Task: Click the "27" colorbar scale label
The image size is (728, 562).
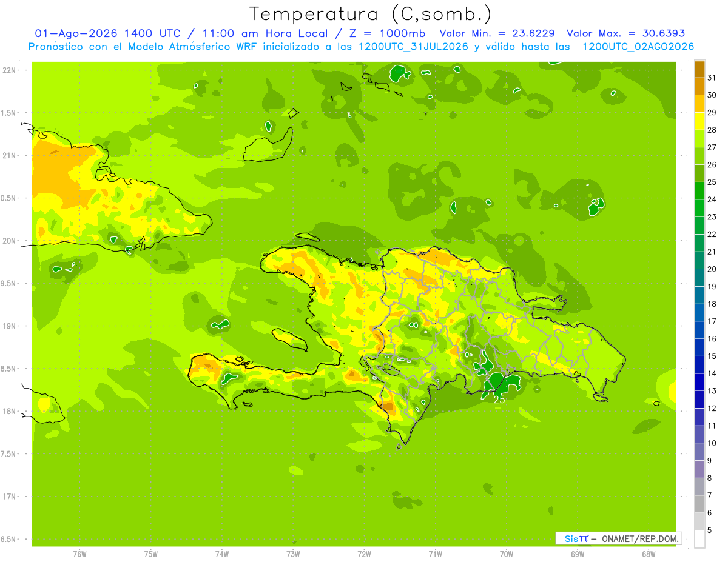Action: coord(712,147)
